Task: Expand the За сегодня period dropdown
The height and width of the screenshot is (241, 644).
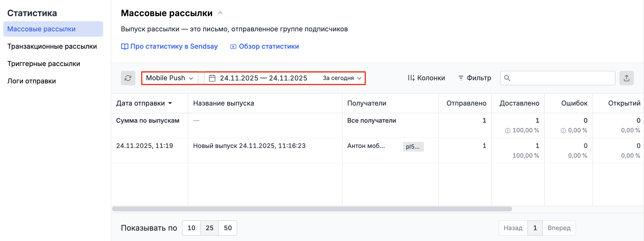Action: (x=342, y=78)
